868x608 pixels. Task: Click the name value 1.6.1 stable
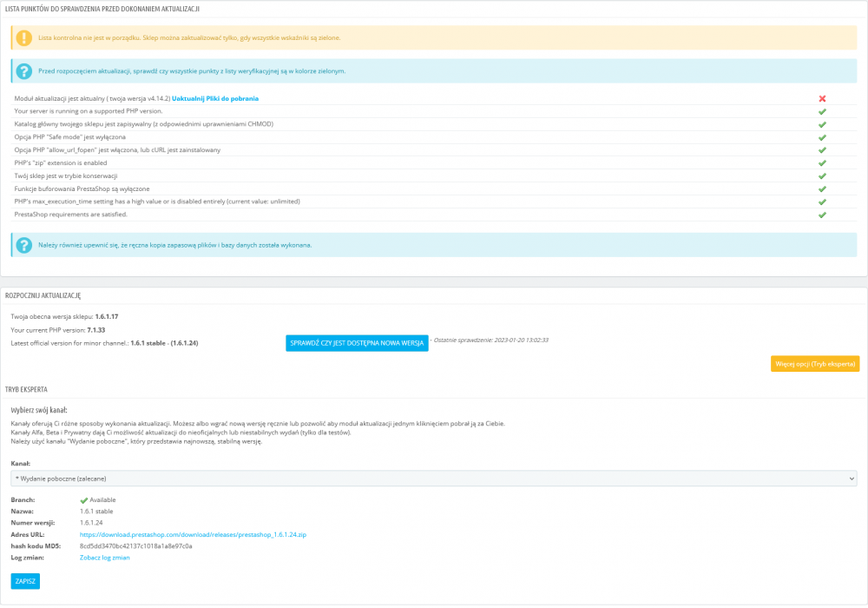[96, 512]
